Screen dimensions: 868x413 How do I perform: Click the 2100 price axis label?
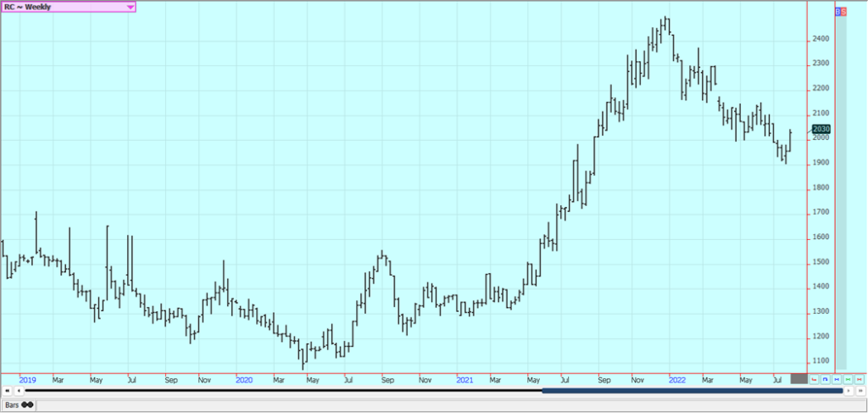[x=821, y=114]
